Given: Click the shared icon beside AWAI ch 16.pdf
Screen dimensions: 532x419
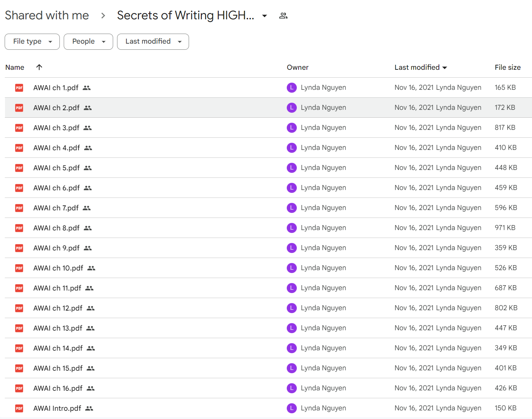Looking at the screenshot, I should (91, 388).
